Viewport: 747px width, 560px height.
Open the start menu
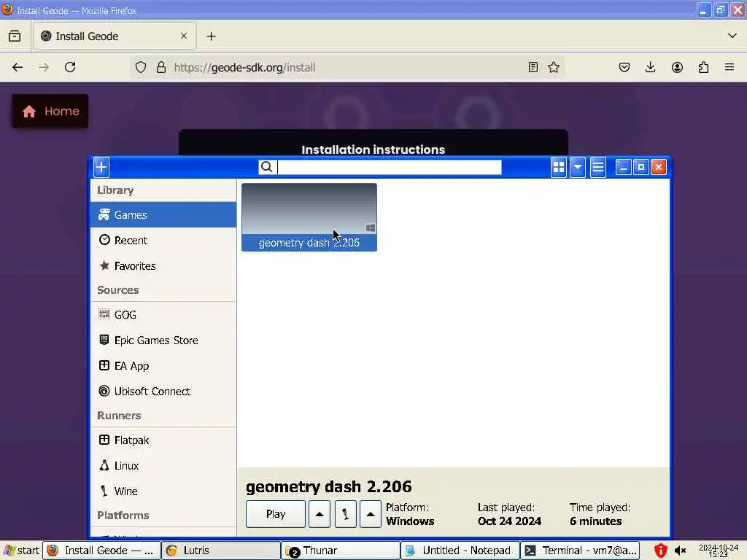21,551
